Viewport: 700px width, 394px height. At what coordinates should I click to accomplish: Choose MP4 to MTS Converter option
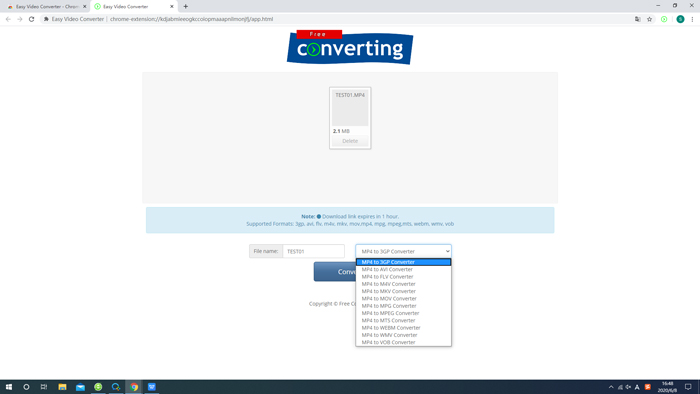click(403, 320)
